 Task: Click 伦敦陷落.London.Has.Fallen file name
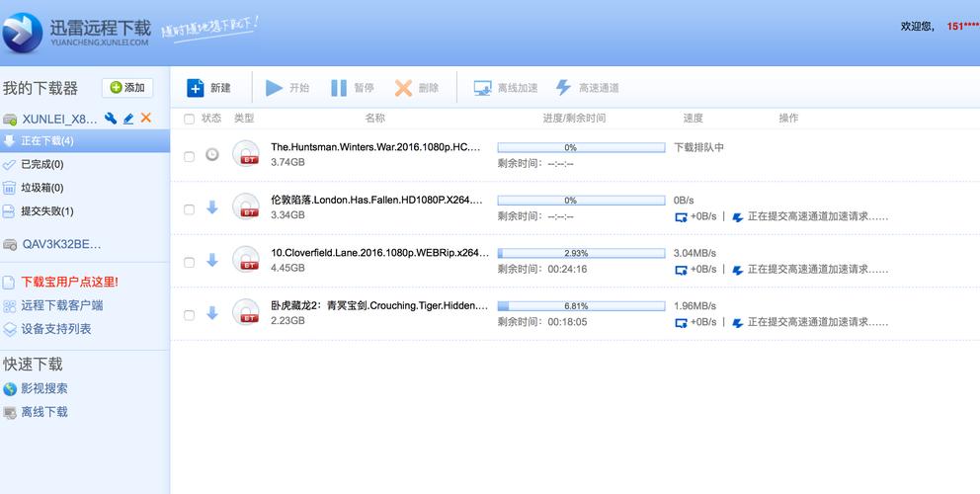[376, 201]
